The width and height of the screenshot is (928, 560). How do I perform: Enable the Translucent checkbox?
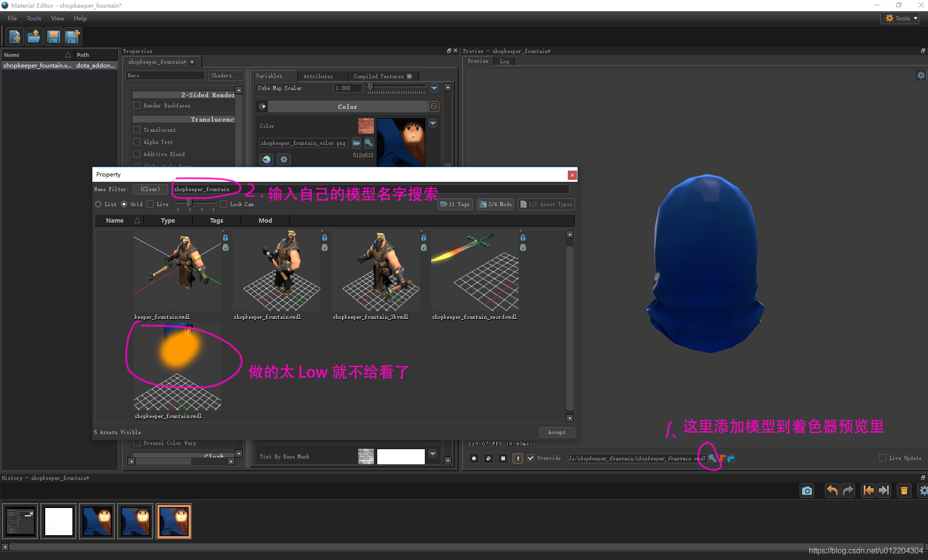[x=137, y=130]
